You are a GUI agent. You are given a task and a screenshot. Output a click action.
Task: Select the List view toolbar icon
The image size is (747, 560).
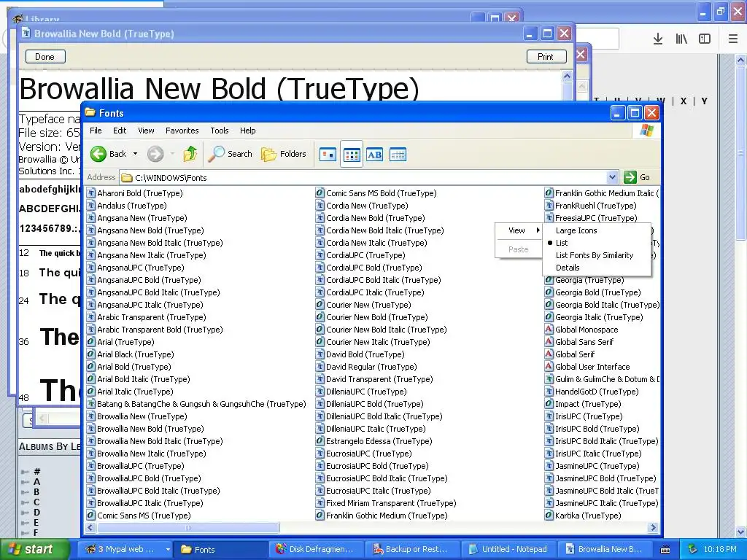(x=352, y=155)
